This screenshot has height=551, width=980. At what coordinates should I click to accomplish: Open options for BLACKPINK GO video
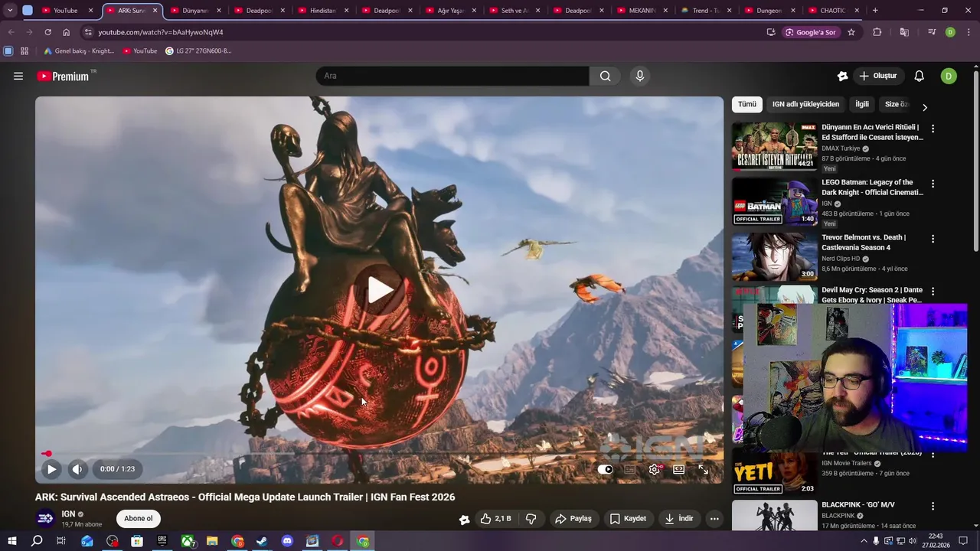pos(933,506)
